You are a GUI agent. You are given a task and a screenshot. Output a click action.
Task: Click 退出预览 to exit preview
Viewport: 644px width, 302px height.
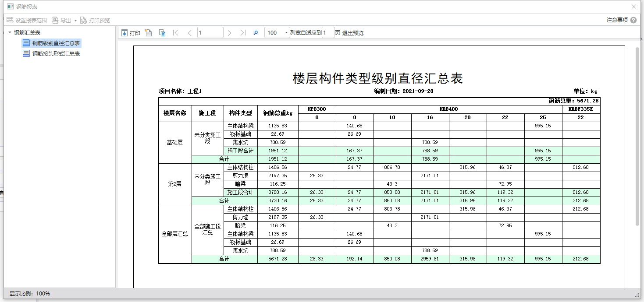tap(352, 33)
